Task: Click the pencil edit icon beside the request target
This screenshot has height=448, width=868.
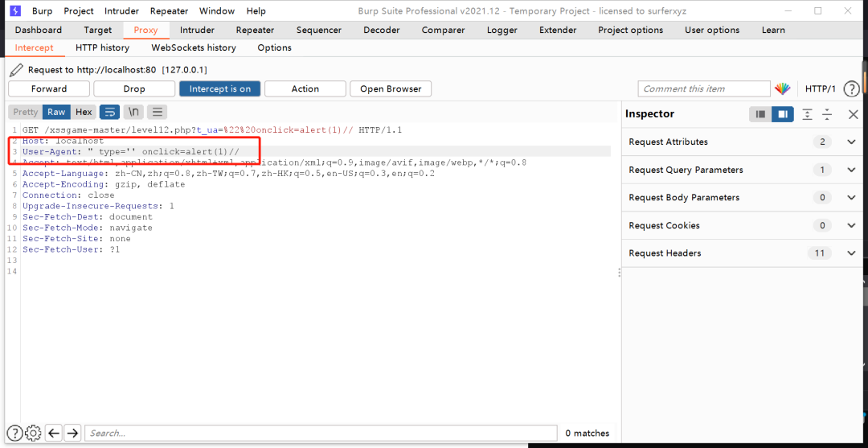Action: click(x=17, y=70)
